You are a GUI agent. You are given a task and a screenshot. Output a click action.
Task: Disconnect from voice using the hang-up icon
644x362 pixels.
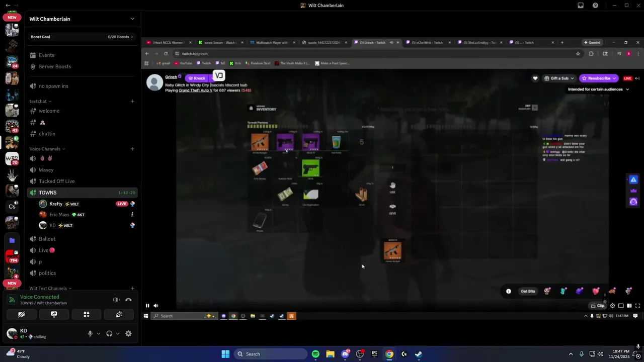pyautogui.click(x=128, y=300)
